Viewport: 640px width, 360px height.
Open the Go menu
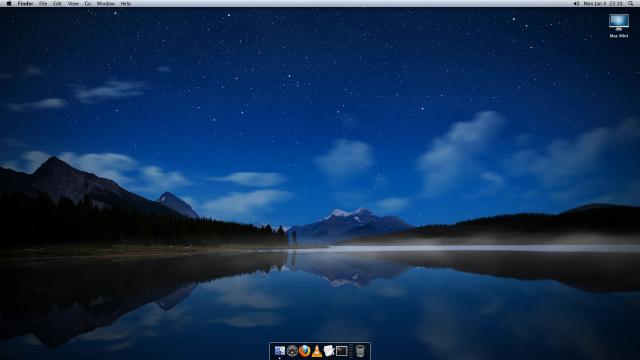(x=88, y=3)
